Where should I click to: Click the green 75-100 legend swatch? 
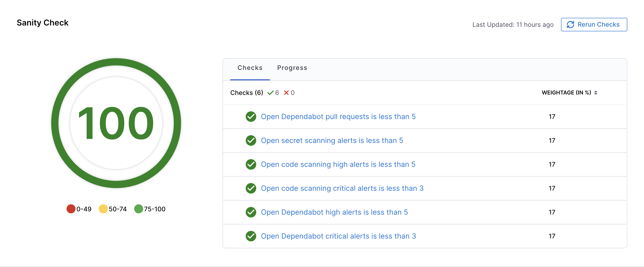click(138, 209)
